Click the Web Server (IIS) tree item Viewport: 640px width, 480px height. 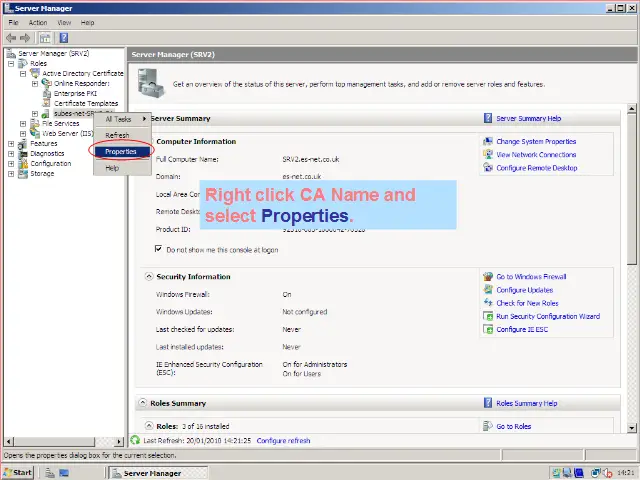[68, 133]
